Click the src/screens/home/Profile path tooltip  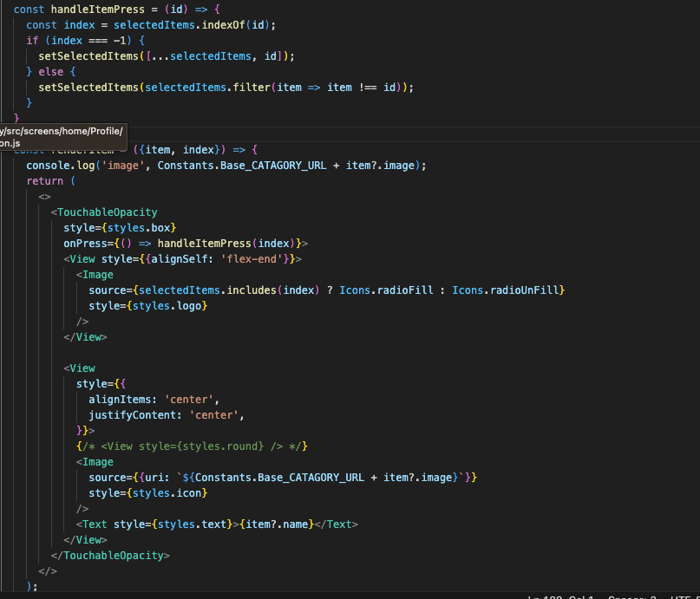(x=62, y=137)
